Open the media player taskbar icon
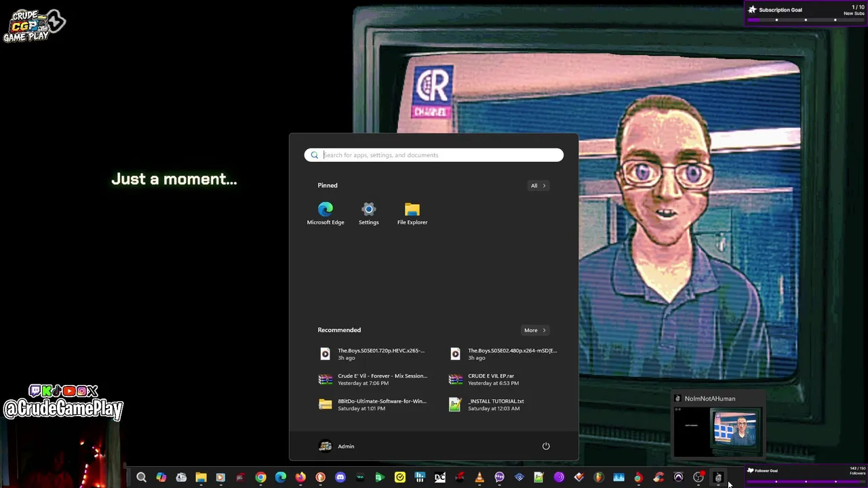 pyautogui.click(x=220, y=478)
